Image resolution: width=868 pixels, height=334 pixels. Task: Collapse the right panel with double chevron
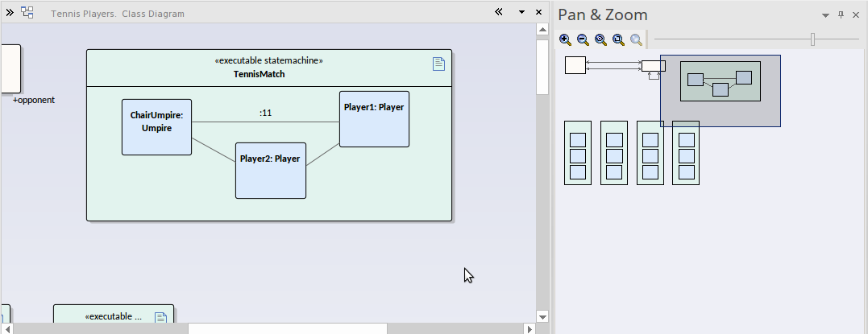(499, 13)
